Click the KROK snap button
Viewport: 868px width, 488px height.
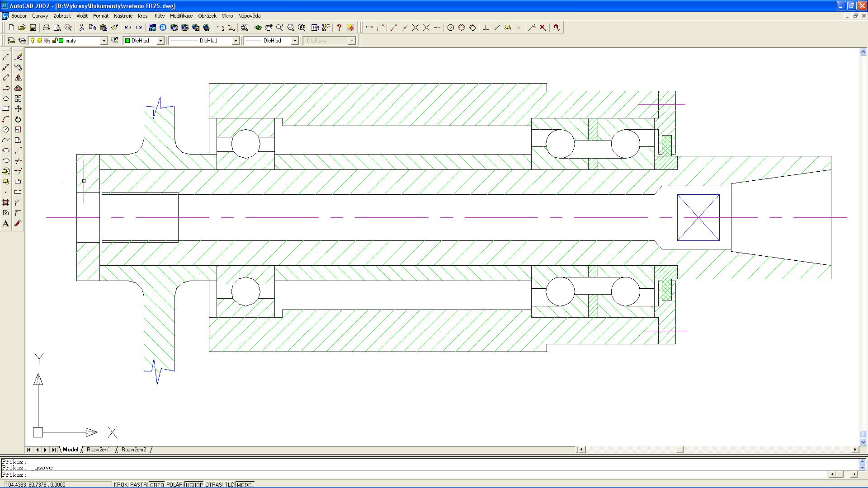(x=120, y=485)
